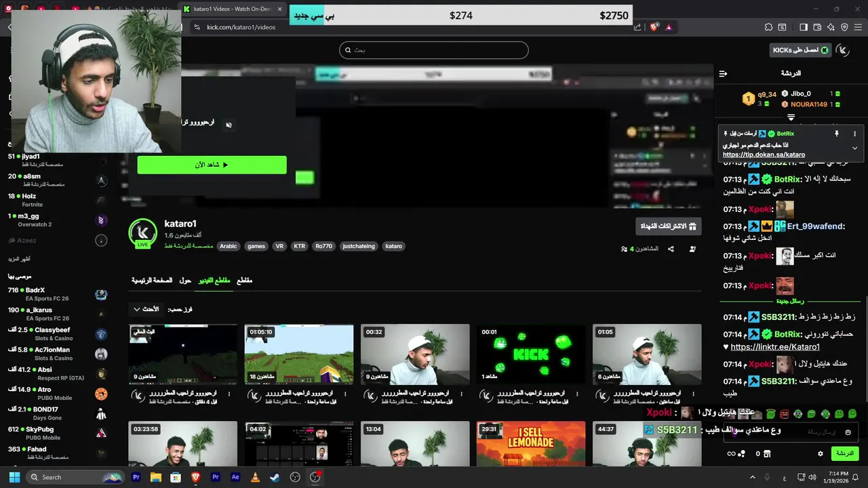Open Classybeef channel in sidebar

click(x=58, y=333)
